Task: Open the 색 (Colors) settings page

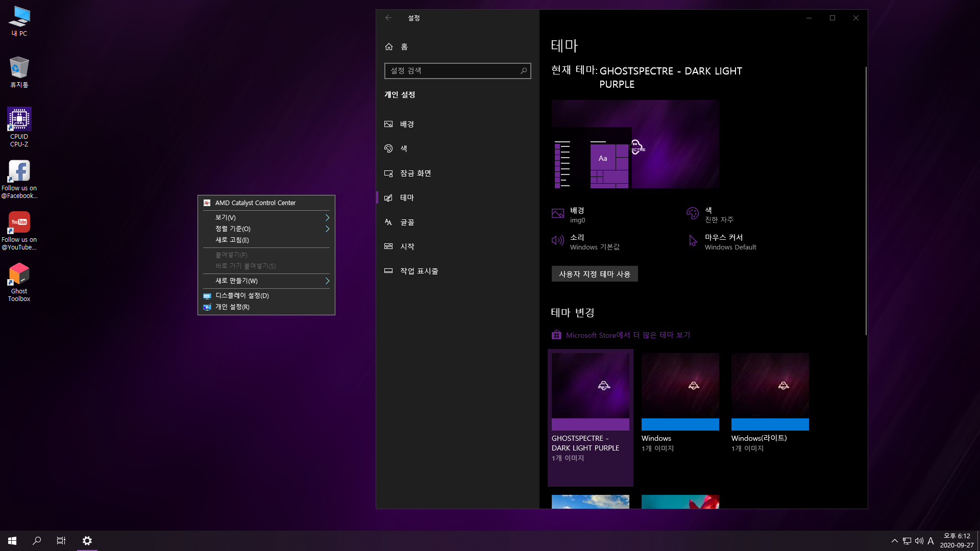Action: click(x=403, y=148)
